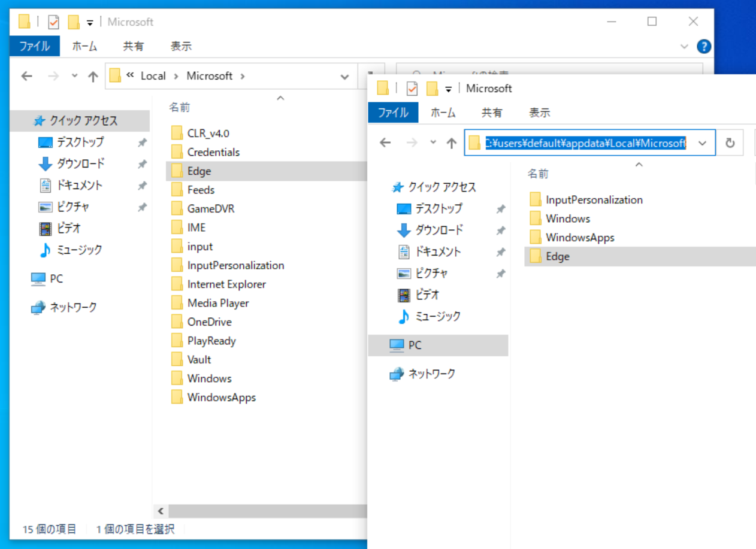The image size is (756, 549).
Task: Open the ホーム tab in the front window
Action: coord(443,113)
